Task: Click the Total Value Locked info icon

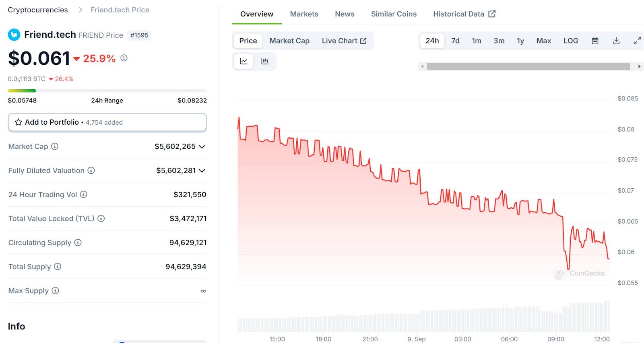Action: (x=101, y=218)
